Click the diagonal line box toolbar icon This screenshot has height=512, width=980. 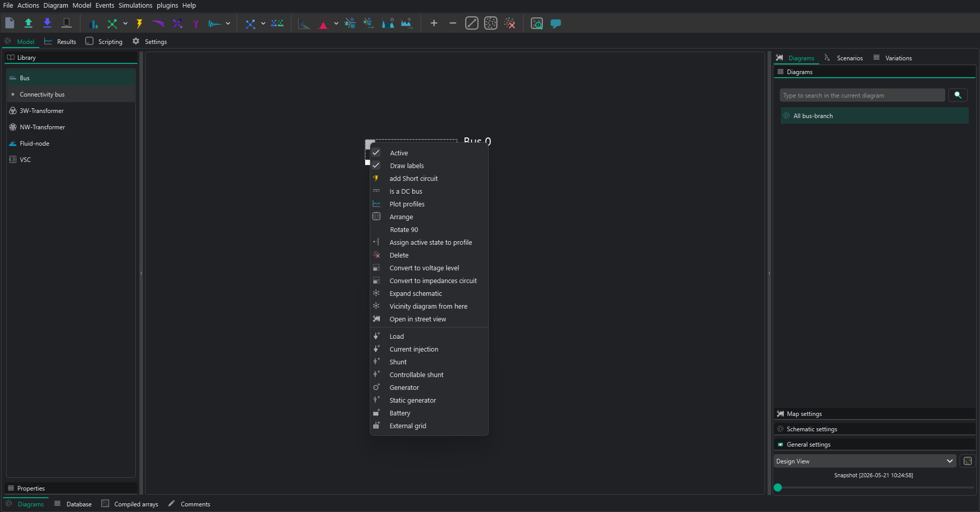coord(472,23)
